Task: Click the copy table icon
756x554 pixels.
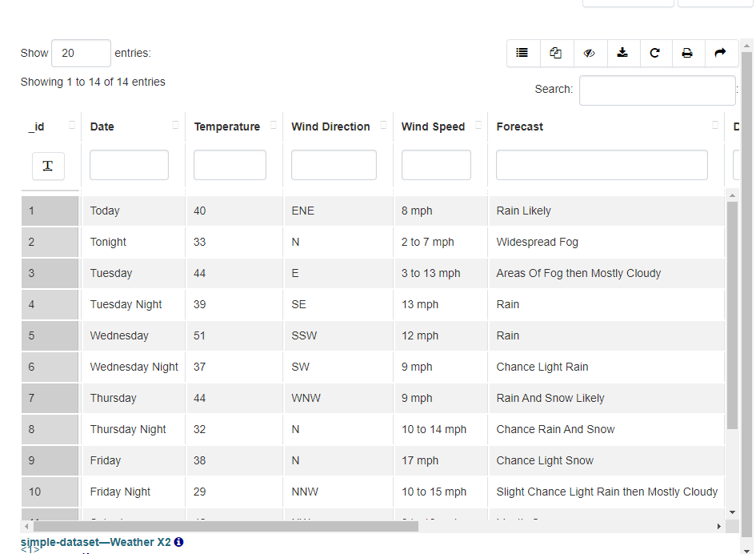Action: click(556, 53)
